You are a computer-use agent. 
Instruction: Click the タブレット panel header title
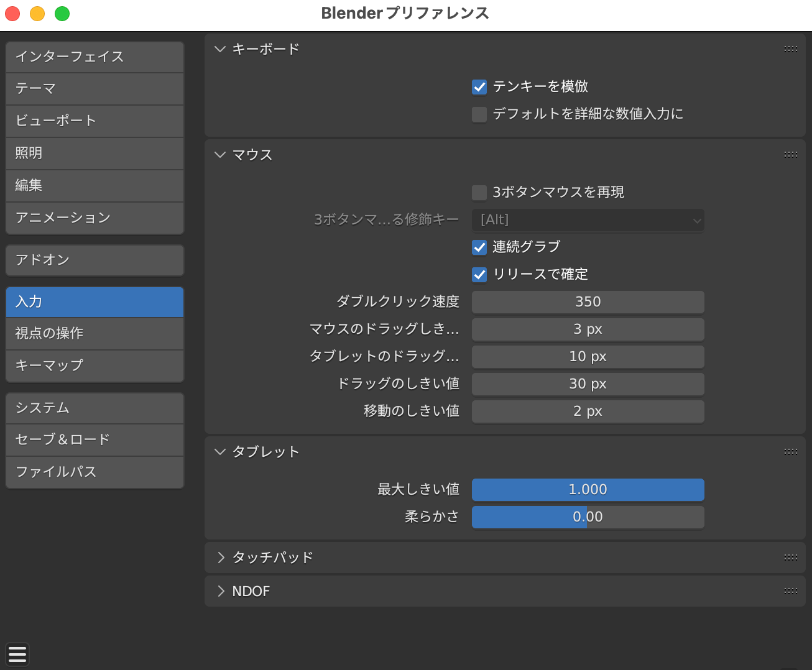[266, 452]
